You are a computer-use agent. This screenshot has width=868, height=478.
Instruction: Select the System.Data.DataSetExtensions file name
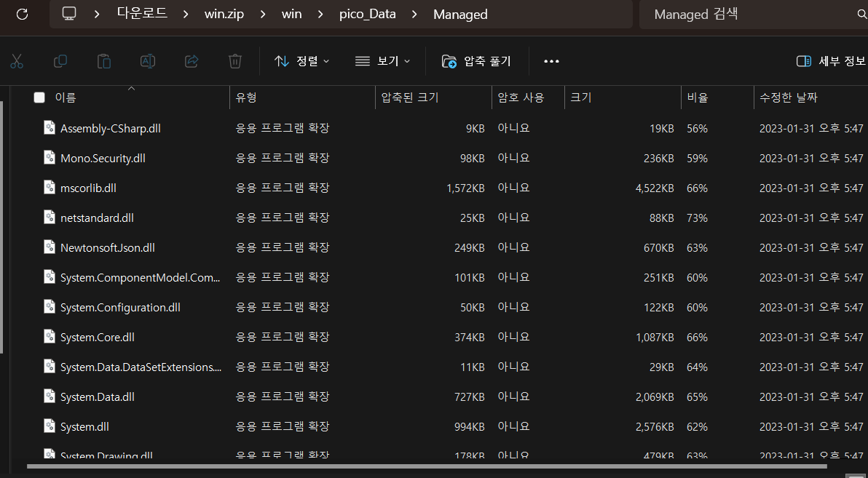pos(141,367)
